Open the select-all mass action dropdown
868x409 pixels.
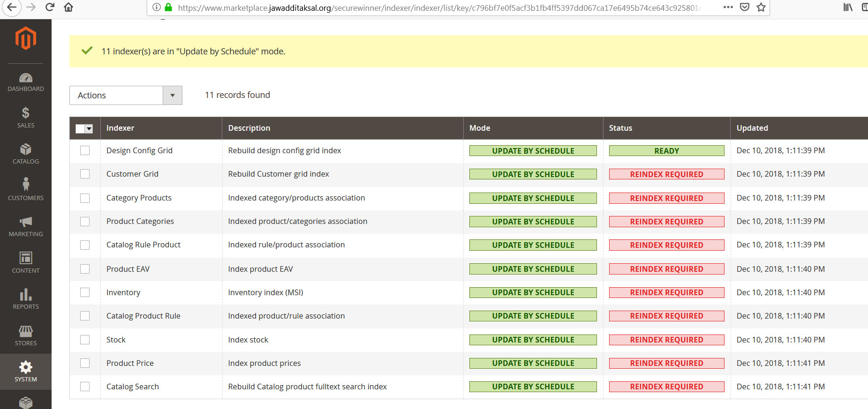coord(89,128)
